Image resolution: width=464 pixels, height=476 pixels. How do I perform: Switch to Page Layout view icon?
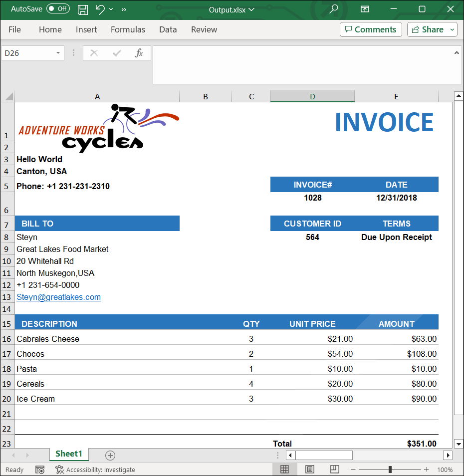[x=309, y=470]
